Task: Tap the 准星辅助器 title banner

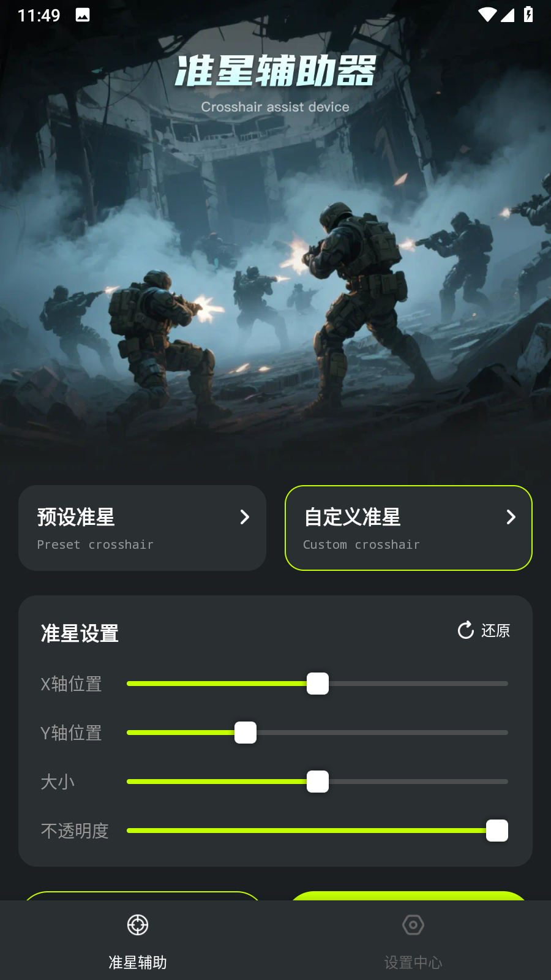Action: tap(275, 71)
